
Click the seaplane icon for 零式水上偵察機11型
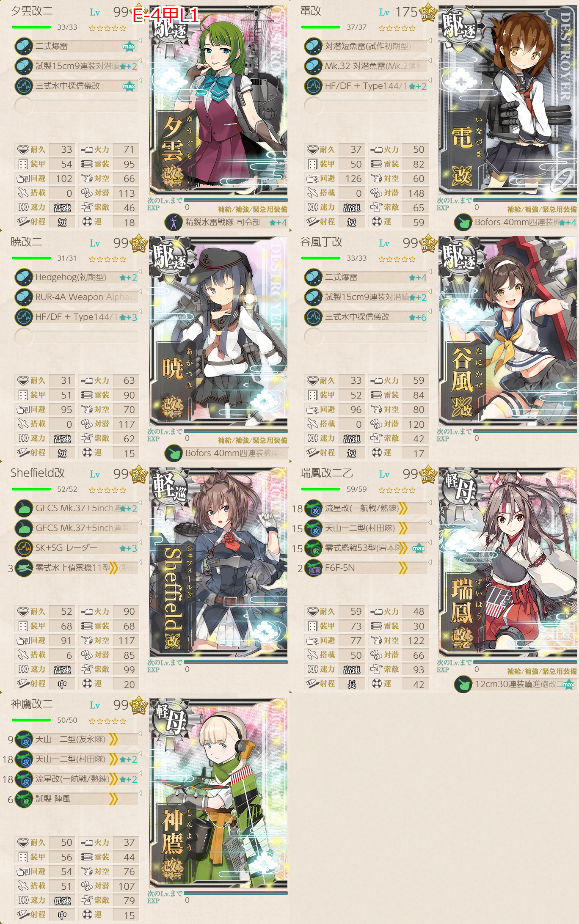tap(24, 568)
